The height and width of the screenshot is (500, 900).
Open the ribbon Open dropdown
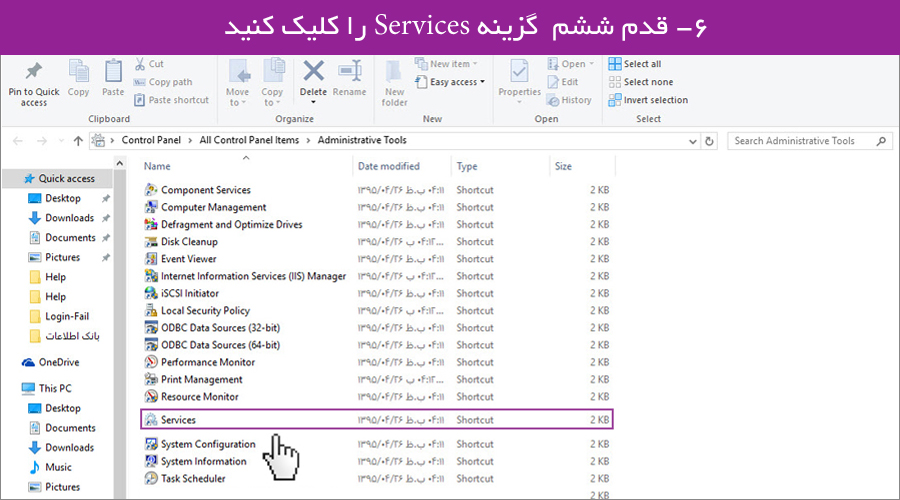571,64
